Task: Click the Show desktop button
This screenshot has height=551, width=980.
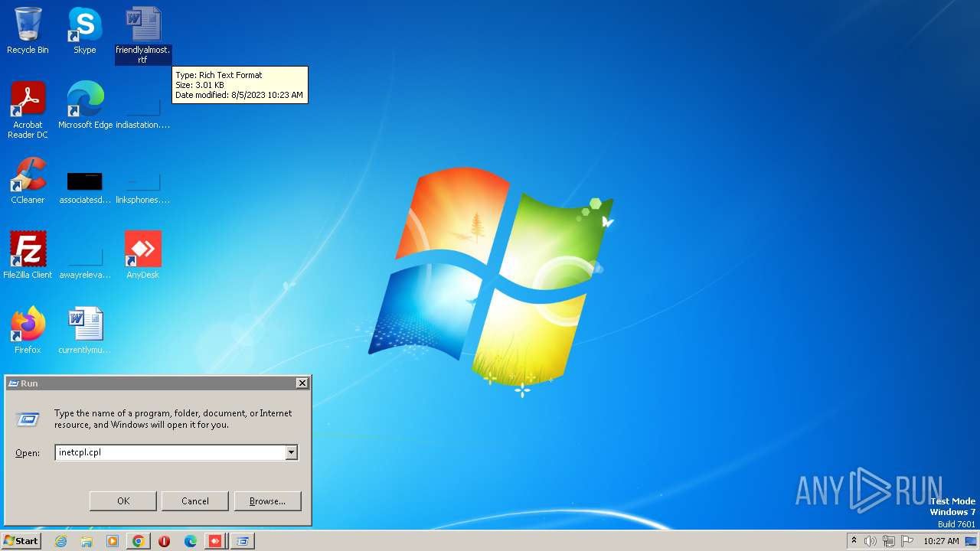Action: [972, 541]
